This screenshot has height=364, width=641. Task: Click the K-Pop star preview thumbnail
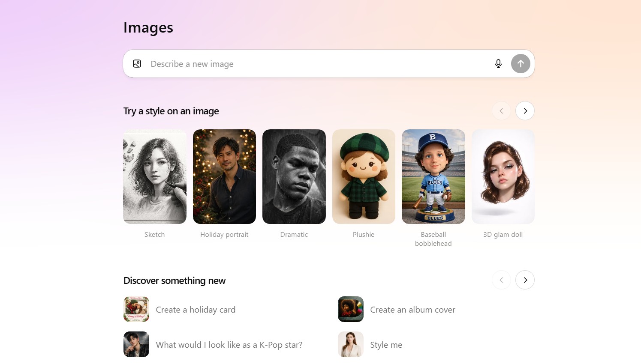136,344
